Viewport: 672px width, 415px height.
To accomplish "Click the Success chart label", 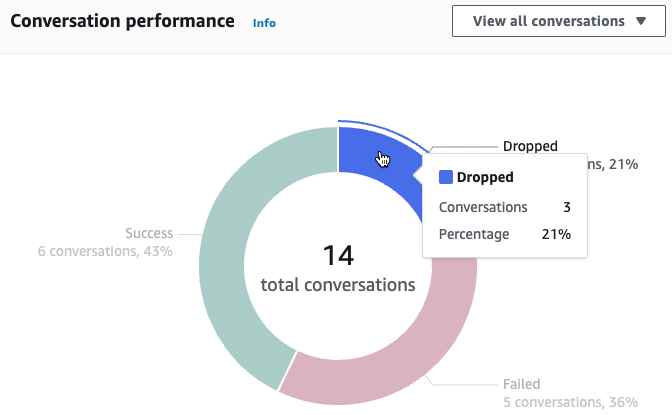I will coord(149,233).
